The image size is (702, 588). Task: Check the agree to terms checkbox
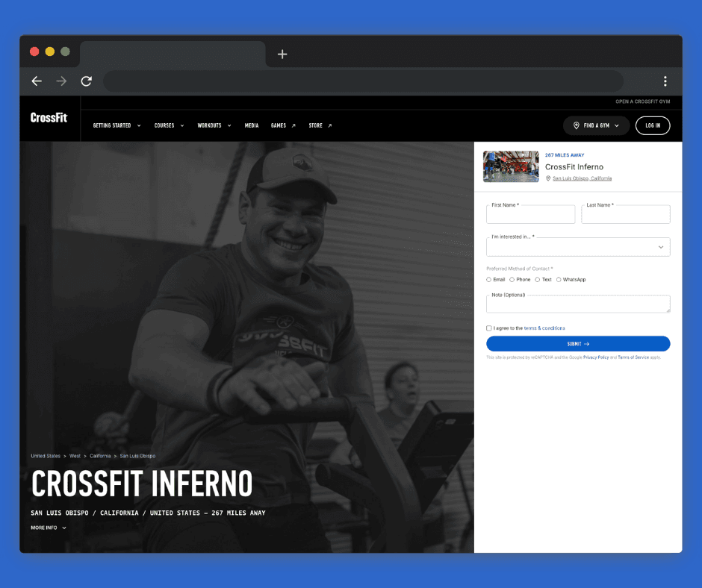pos(489,328)
